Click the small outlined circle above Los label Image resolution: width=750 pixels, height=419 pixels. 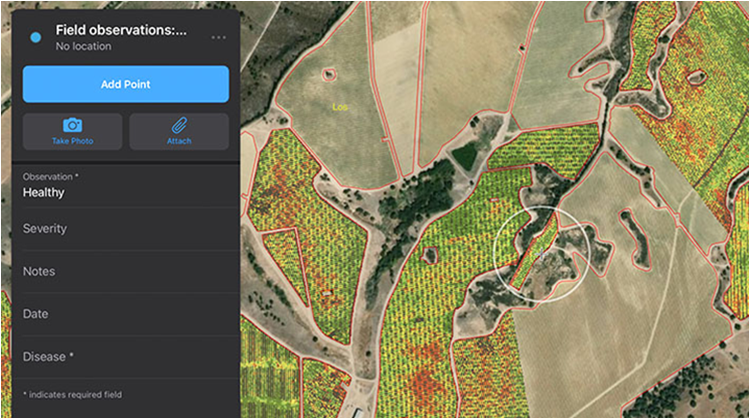pos(329,74)
